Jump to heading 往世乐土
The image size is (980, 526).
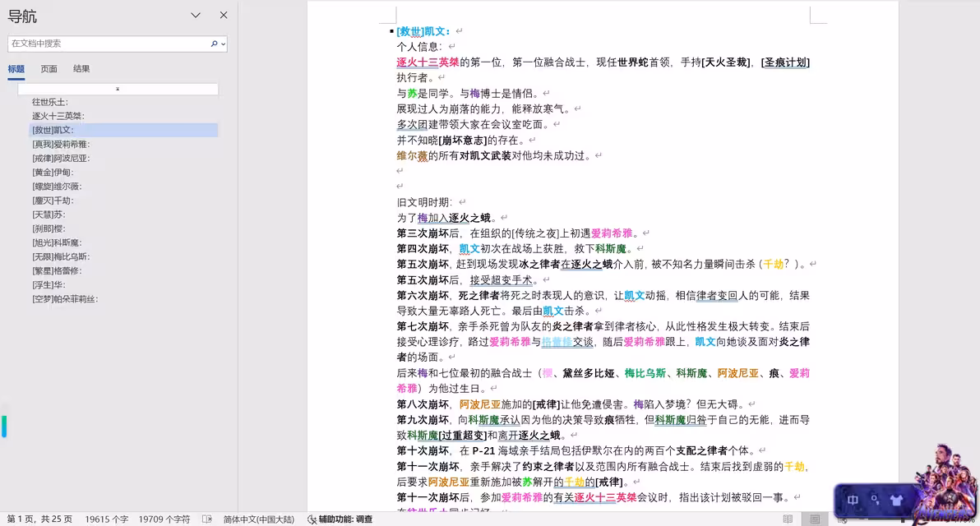tap(50, 102)
